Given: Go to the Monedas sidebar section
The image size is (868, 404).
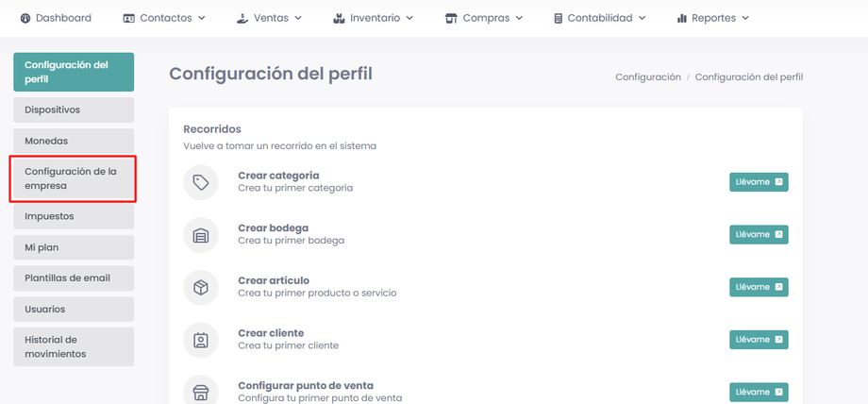Looking at the screenshot, I should (74, 141).
